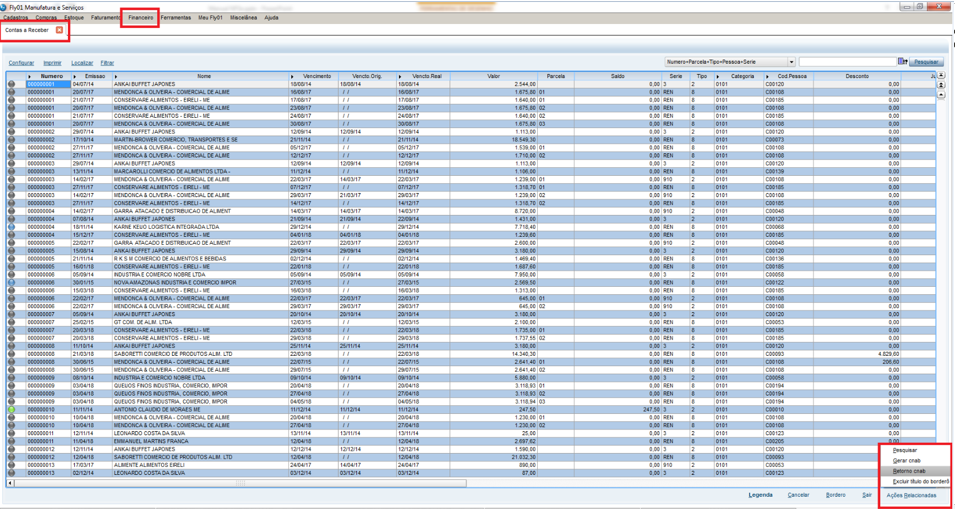Image resolution: width=955 pixels, height=509 pixels.
Task: Select the value 21.032,30 cell
Action: pyautogui.click(x=494, y=457)
